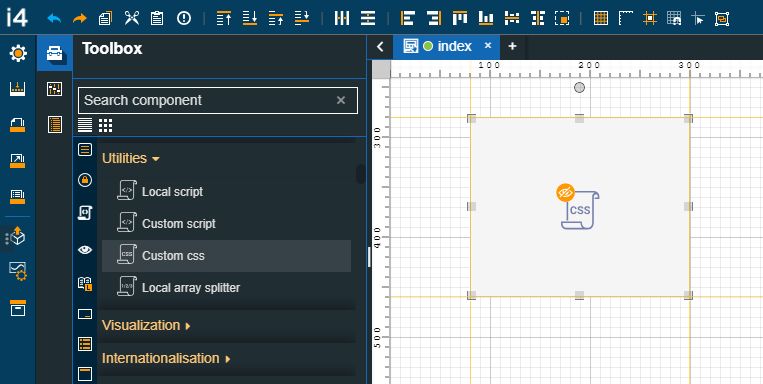Click the clipboard paste icon
Screen dimensions: 763x384
pos(157,18)
